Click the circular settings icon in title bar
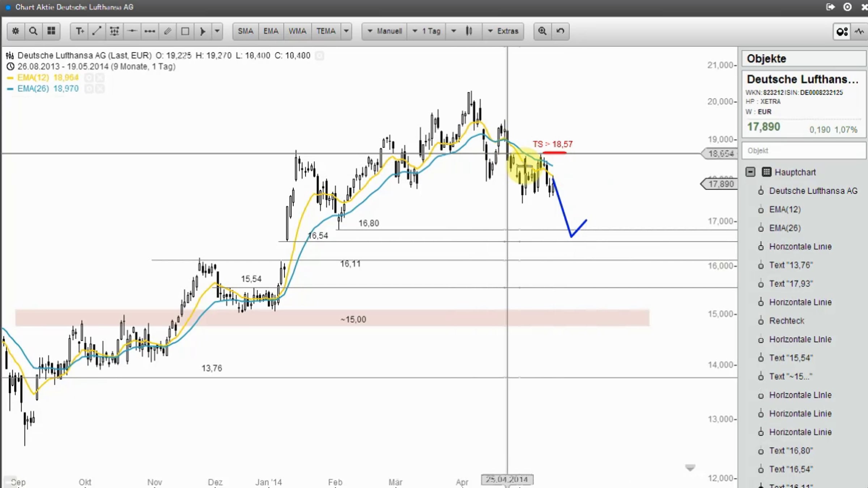This screenshot has height=488, width=868. [847, 7]
